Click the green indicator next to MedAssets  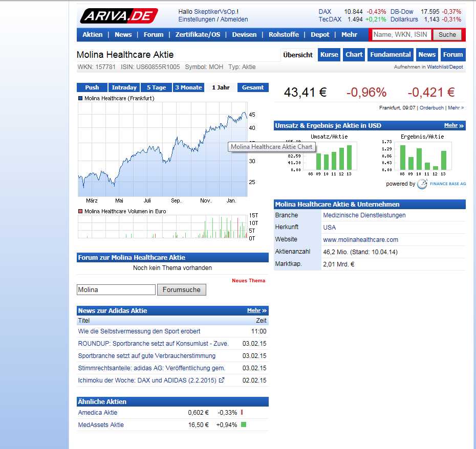pyautogui.click(x=244, y=424)
